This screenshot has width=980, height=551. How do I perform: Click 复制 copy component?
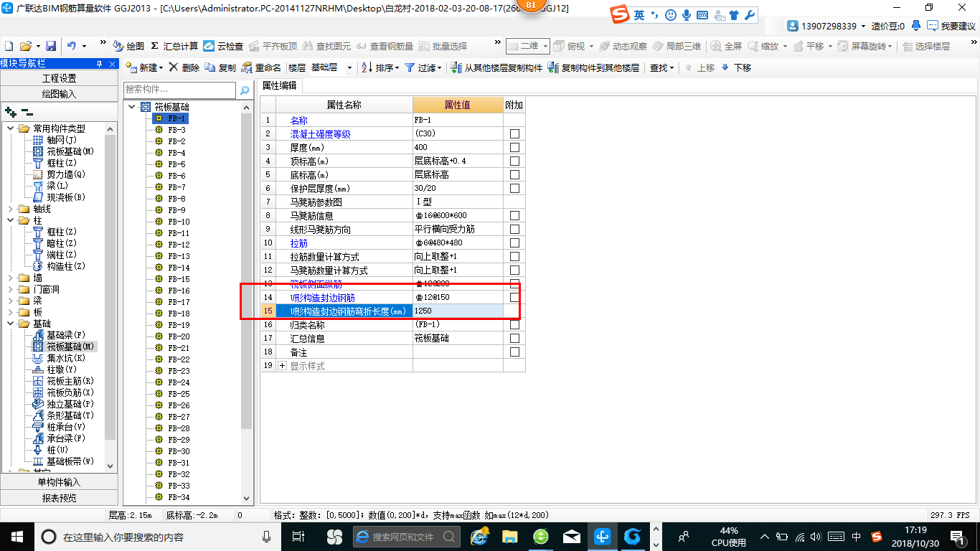click(220, 67)
